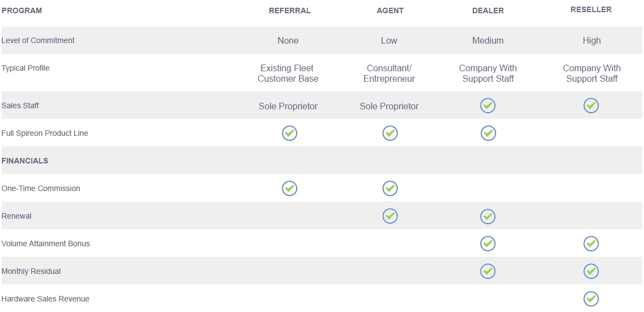The image size is (644, 312).
Task: Click Dealer checkmark for Volume Attainment Bonus
Action: pos(488,244)
